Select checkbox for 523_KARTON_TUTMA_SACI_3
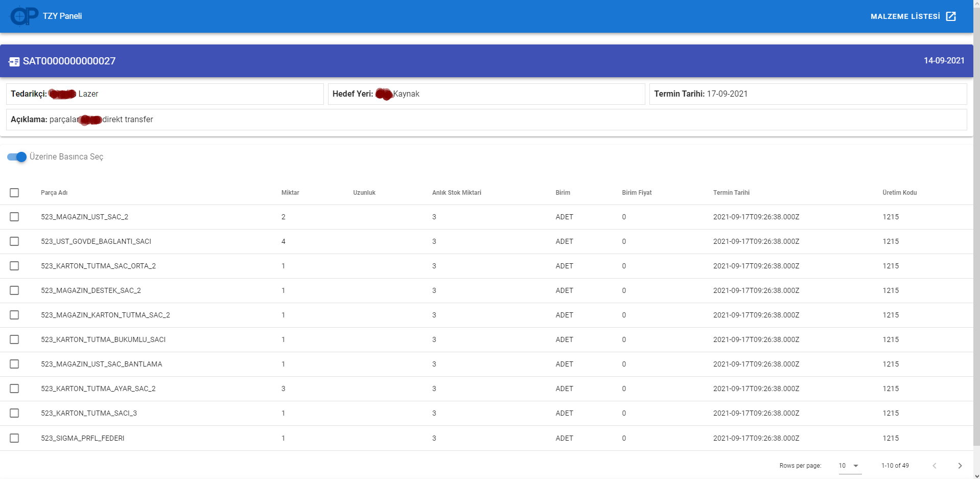Viewport: 980px width, 479px height. (x=14, y=413)
